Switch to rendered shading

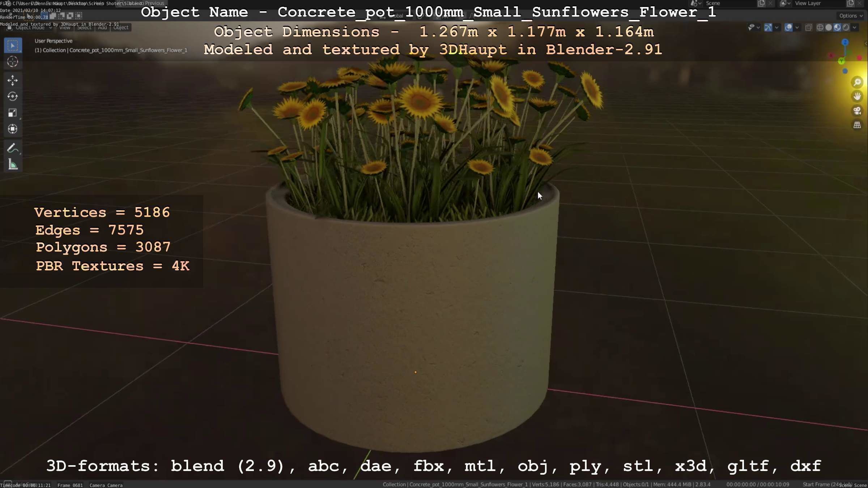click(x=846, y=27)
